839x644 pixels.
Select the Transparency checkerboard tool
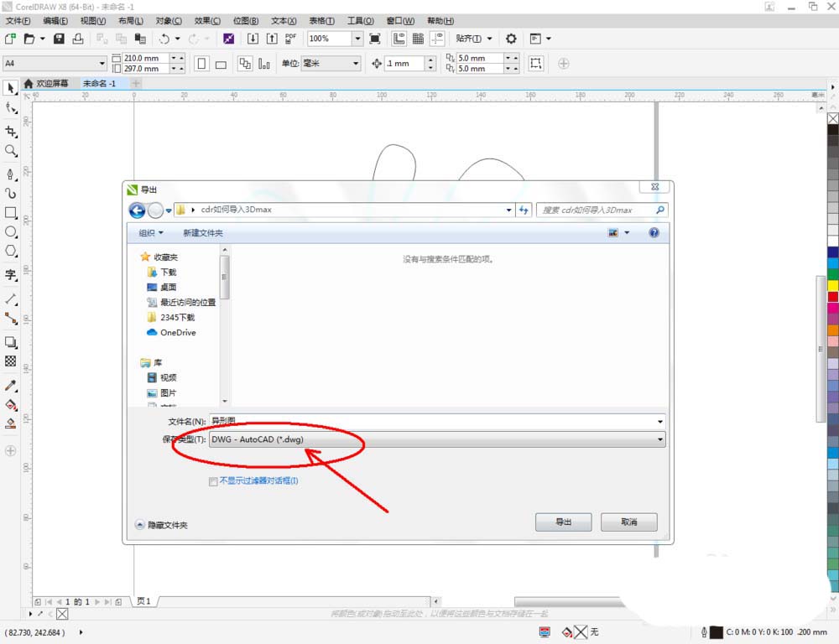tap(10, 361)
